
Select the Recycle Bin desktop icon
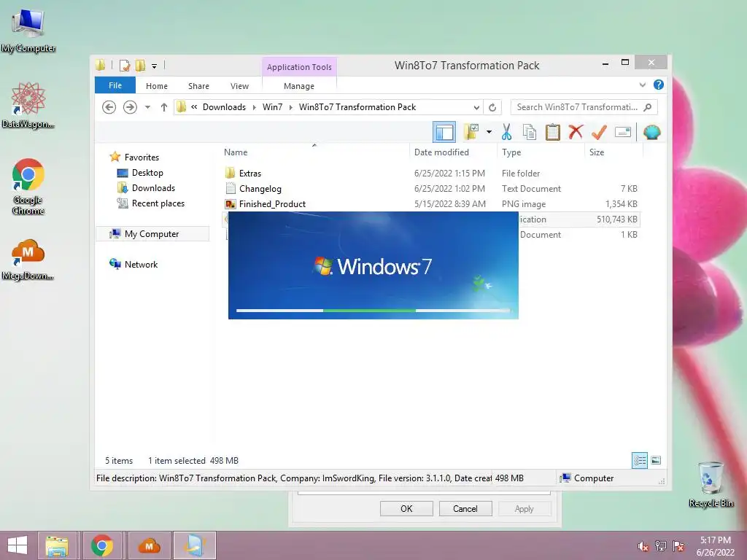coord(711,484)
